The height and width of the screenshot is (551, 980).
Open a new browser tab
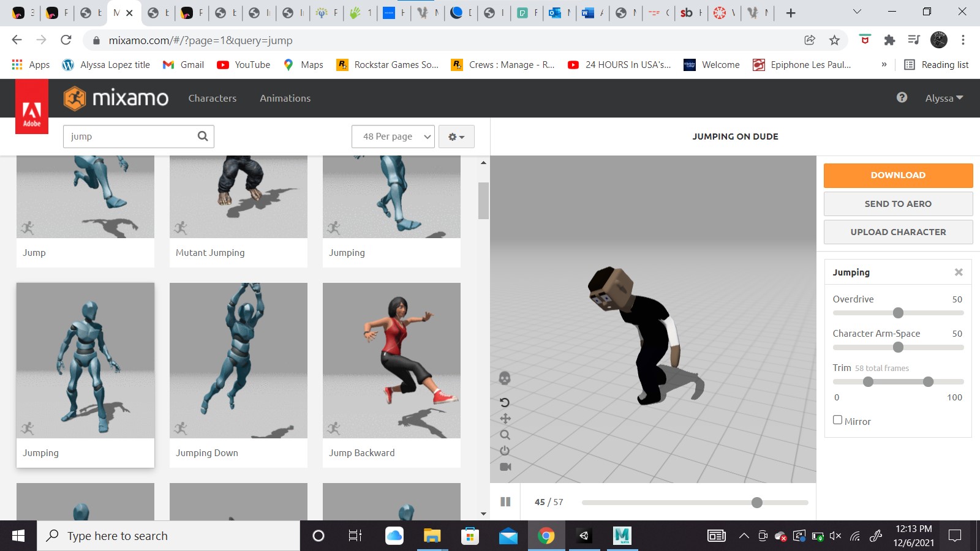791,13
